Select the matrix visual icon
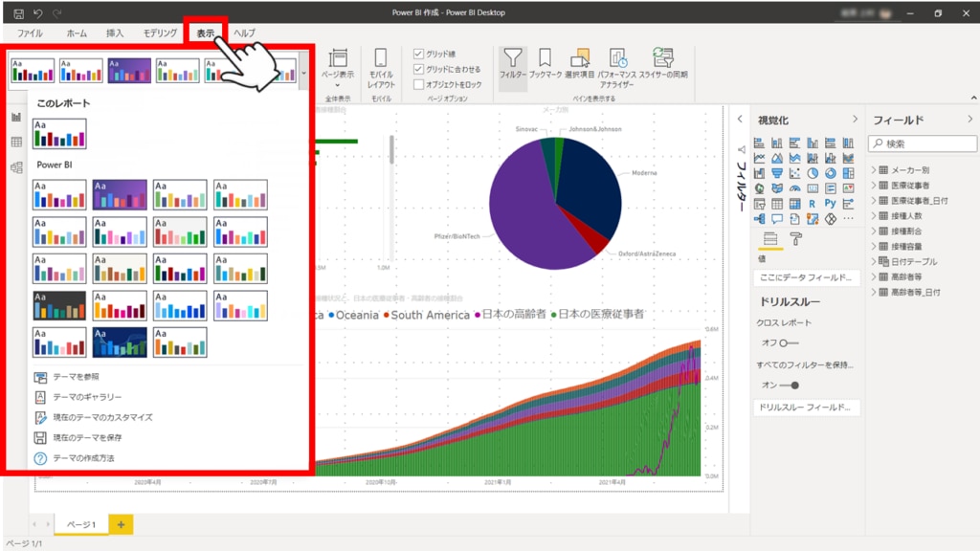Screen dimensions: 980x551 click(x=794, y=204)
